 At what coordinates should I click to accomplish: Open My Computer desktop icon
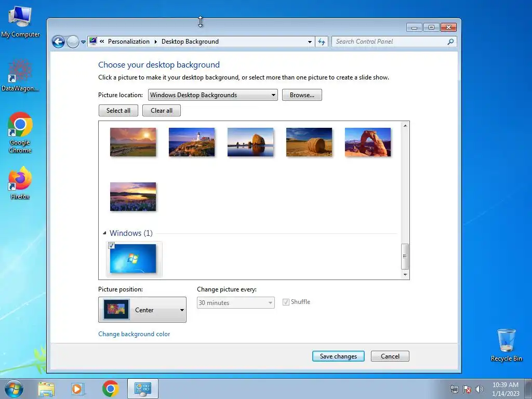coord(20,22)
